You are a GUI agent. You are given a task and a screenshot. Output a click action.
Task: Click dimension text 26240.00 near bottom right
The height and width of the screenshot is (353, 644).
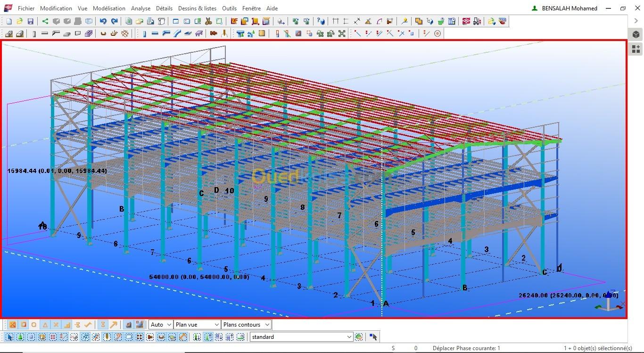(x=568, y=295)
